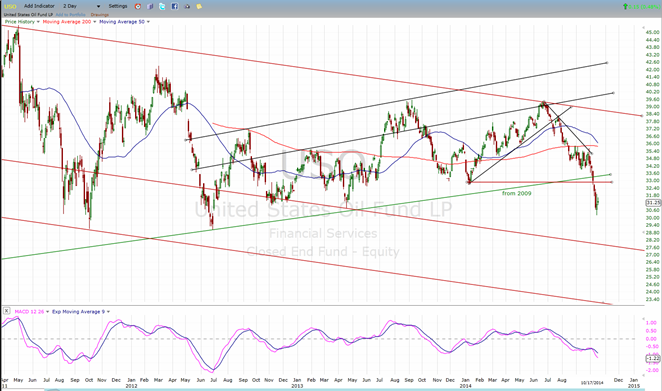Expand the Moving Average 50 dropdown
662x391 pixels.
[x=148, y=22]
